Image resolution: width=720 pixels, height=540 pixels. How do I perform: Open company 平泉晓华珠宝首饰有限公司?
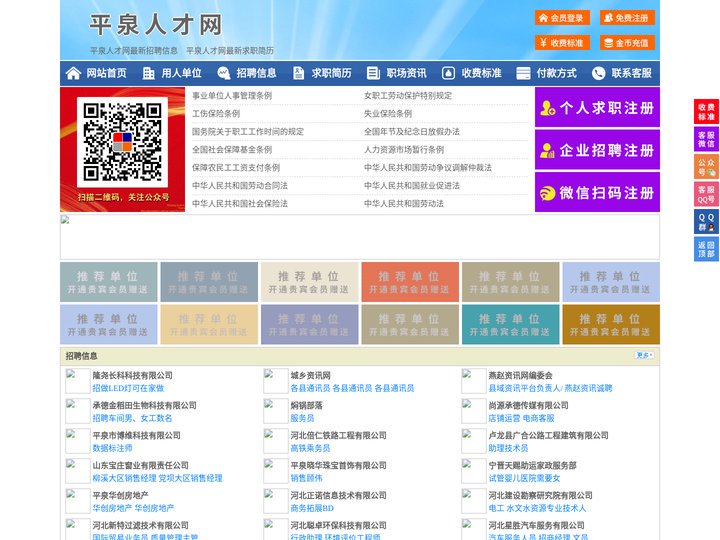[338, 465]
